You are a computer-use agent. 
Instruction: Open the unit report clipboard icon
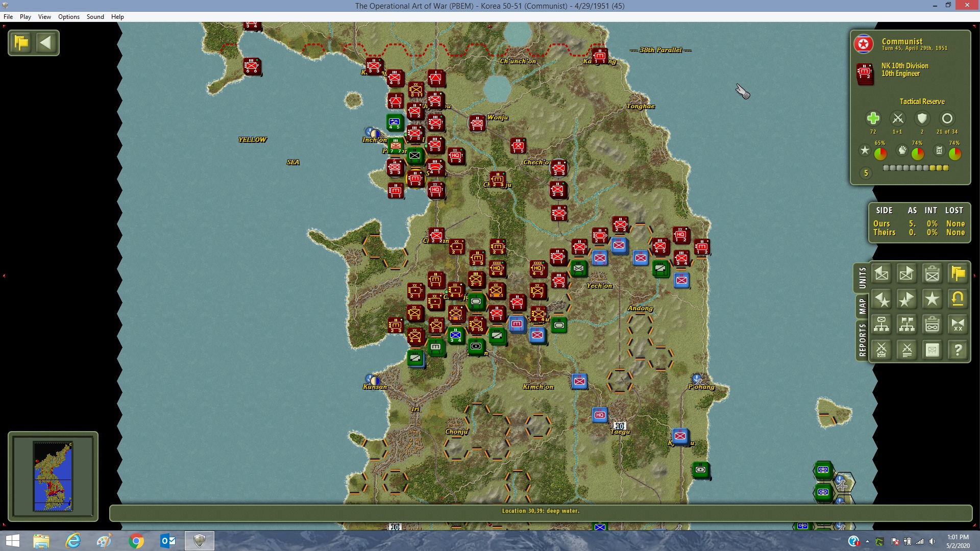(933, 274)
